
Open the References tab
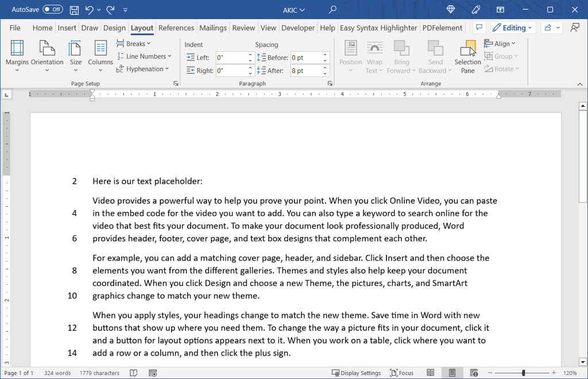click(x=176, y=28)
